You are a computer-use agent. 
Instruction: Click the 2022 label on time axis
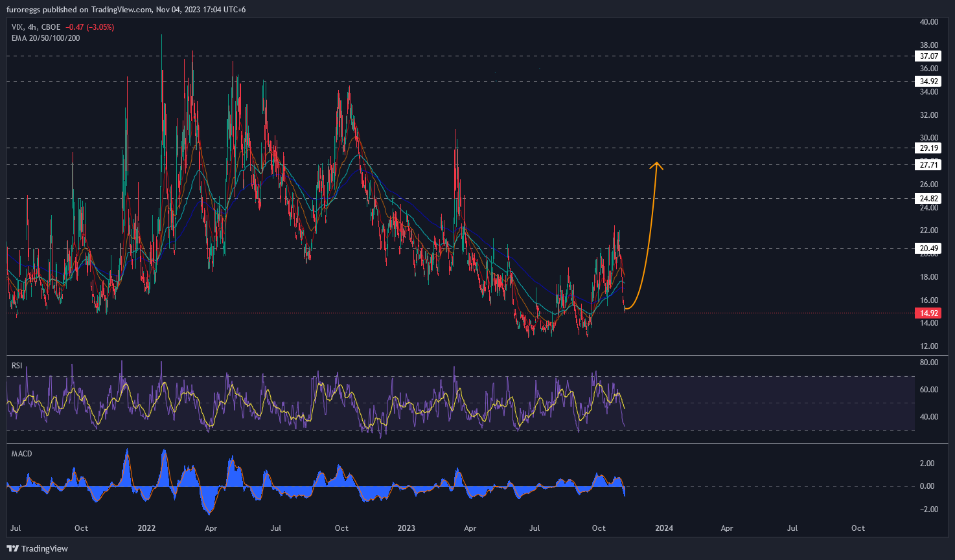point(147,528)
